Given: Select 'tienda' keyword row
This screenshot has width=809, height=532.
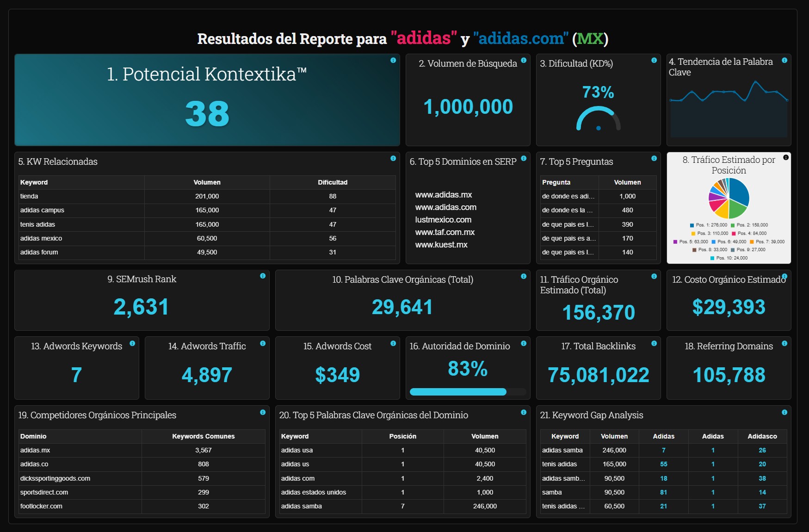Looking at the screenshot, I should coord(207,196).
